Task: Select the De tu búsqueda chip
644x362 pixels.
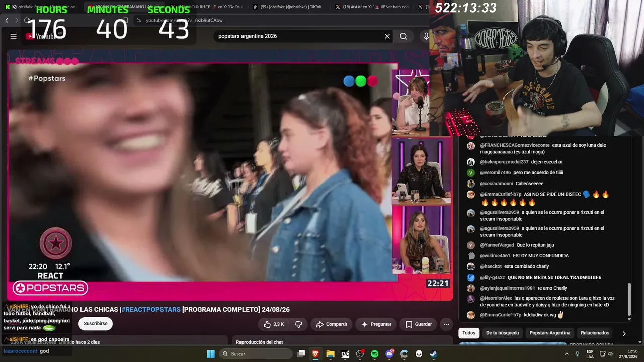Action: point(502,333)
